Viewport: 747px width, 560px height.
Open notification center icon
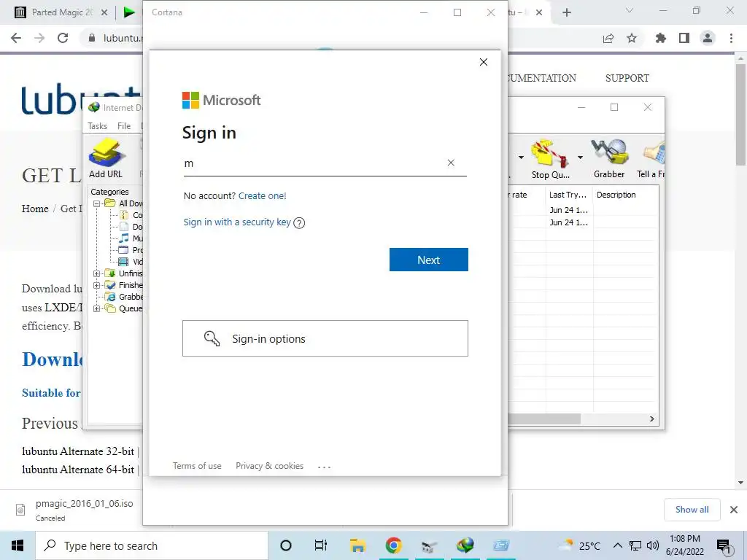tap(724, 546)
